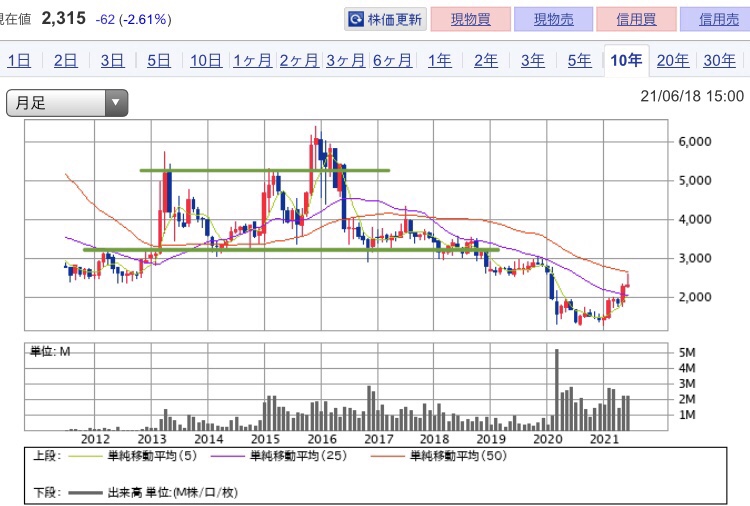Click the 現物売 button
The height and width of the screenshot is (506, 750).
click(x=553, y=19)
